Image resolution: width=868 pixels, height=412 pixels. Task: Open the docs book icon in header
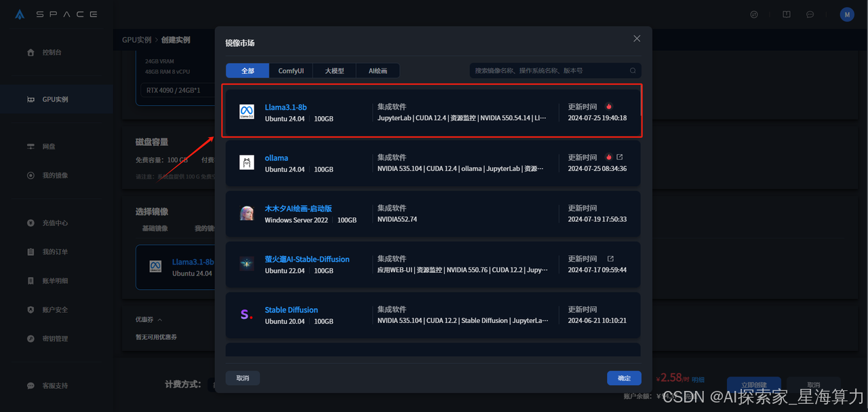pos(787,14)
